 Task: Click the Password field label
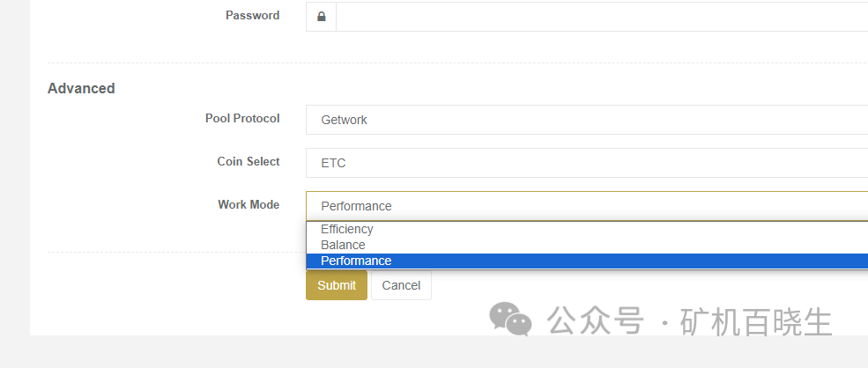pos(252,15)
